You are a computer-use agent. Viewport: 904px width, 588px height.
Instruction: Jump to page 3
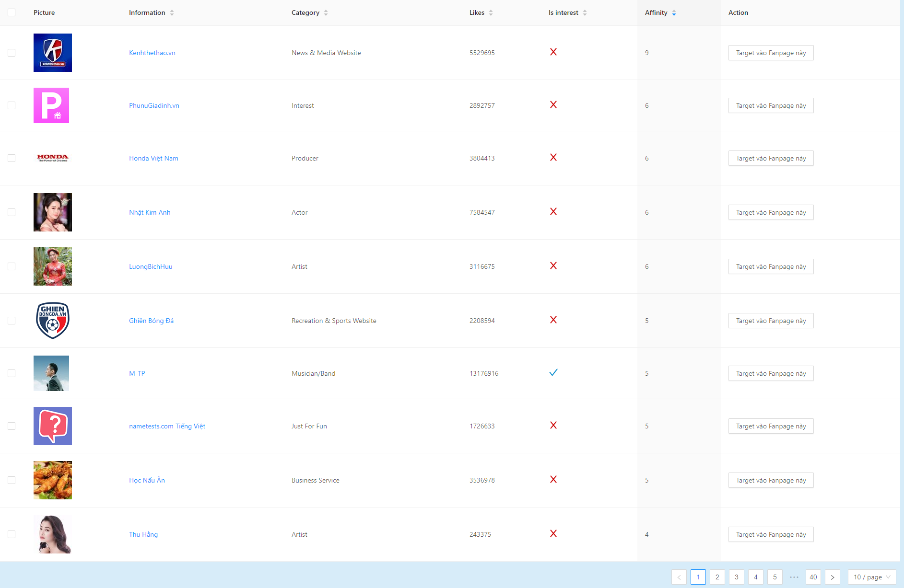click(x=737, y=577)
